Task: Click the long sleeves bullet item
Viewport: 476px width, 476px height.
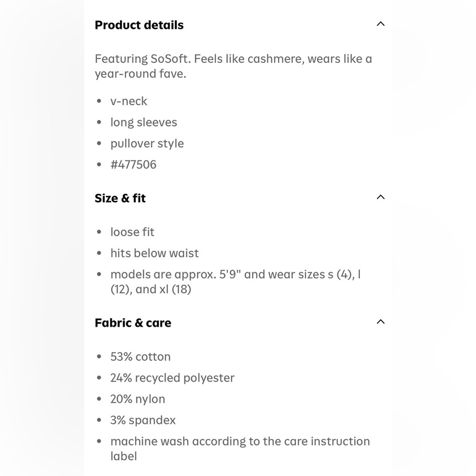Action: pyautogui.click(x=144, y=122)
